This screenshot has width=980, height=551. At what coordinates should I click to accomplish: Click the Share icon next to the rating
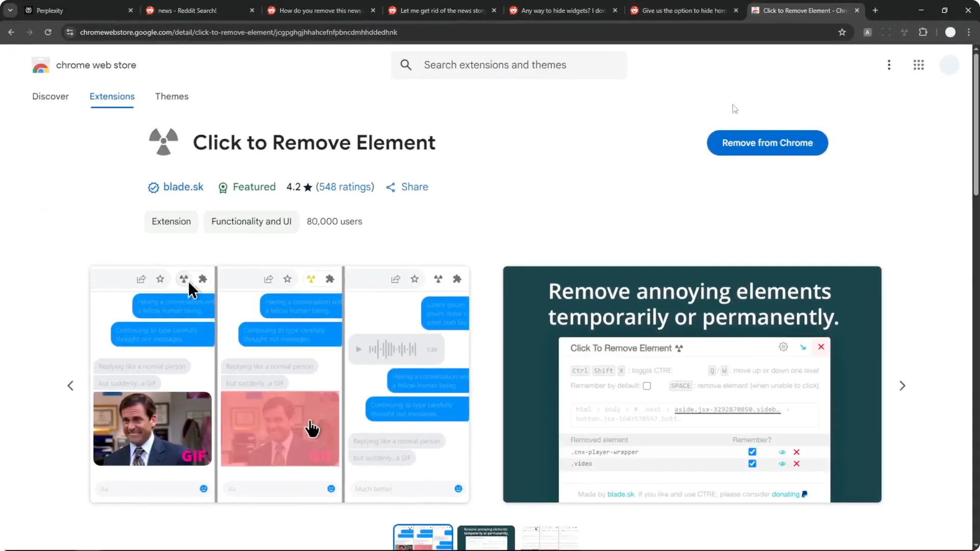coord(391,187)
